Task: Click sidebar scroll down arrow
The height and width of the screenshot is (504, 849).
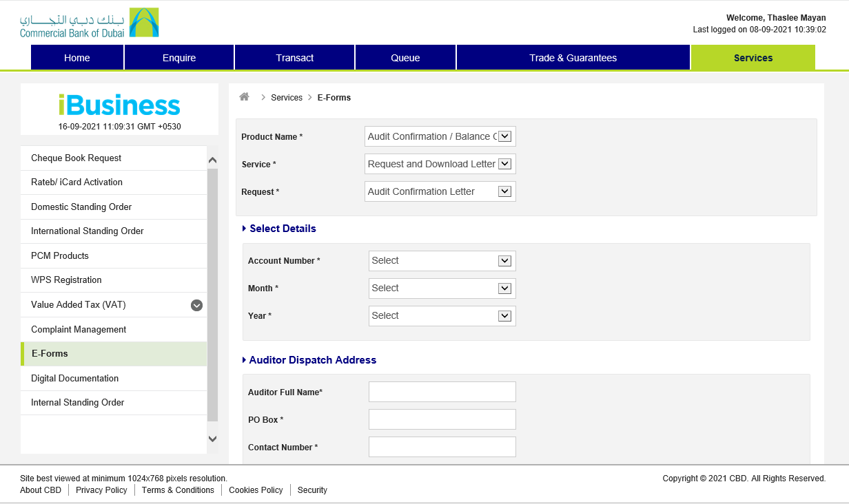Action: [x=212, y=439]
